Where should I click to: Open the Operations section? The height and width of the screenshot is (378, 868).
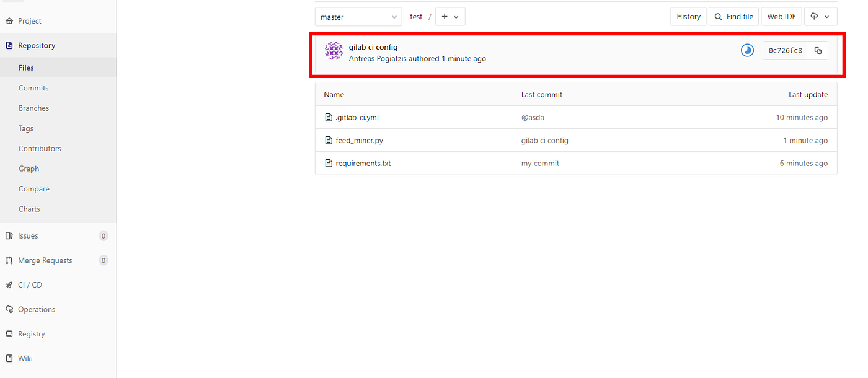37,309
